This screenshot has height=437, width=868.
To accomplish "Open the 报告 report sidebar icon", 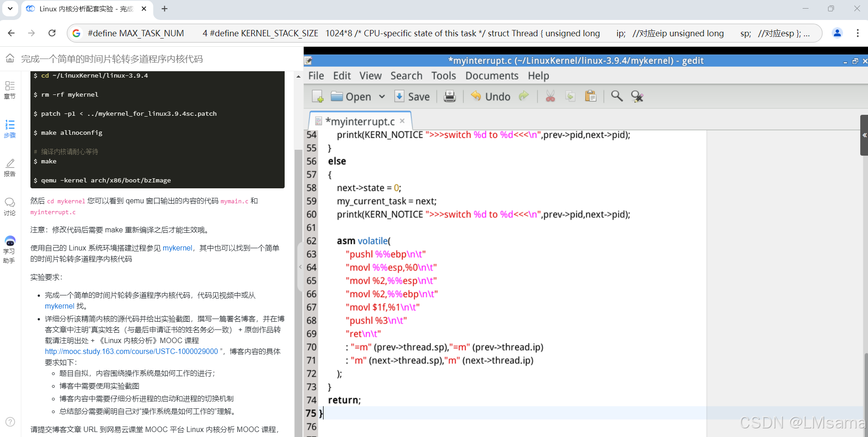I will [x=10, y=167].
